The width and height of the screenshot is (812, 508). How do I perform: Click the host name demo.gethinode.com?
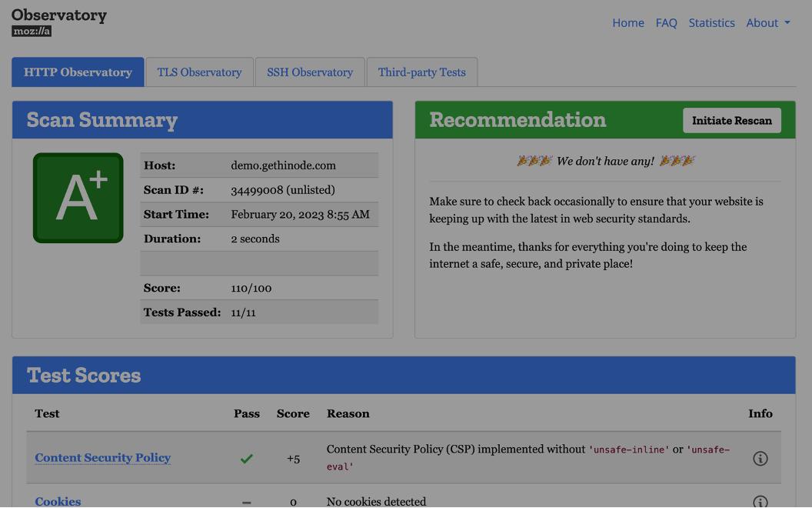pos(283,165)
